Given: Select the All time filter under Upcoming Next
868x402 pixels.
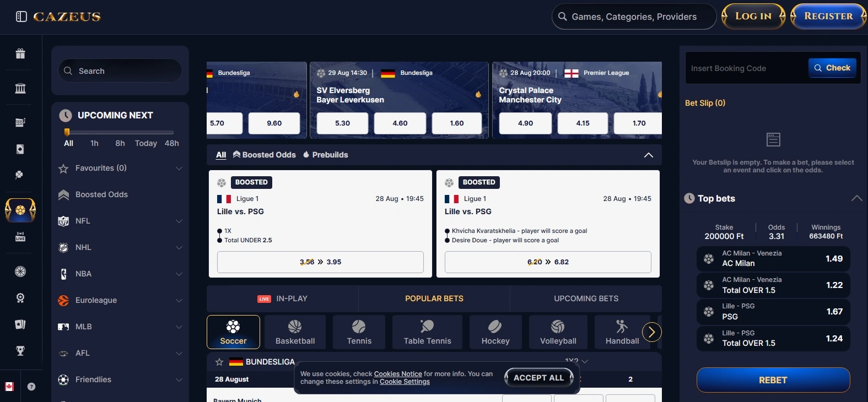Looking at the screenshot, I should [68, 143].
